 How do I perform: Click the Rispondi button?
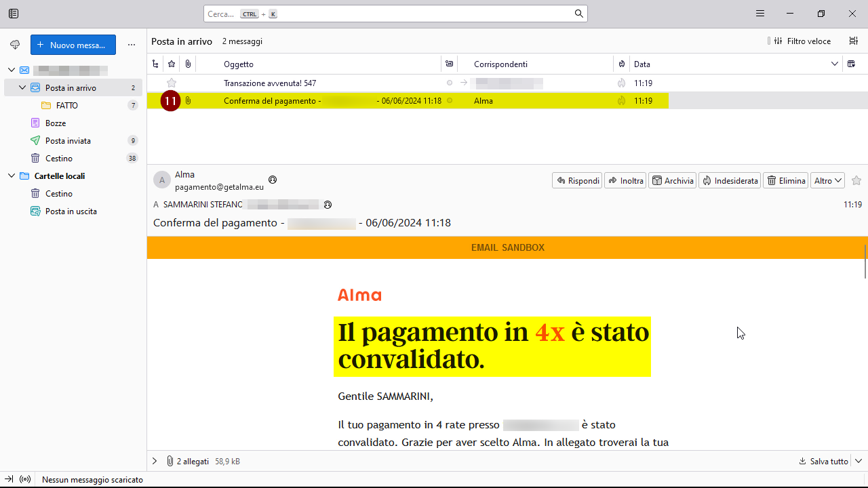click(577, 180)
